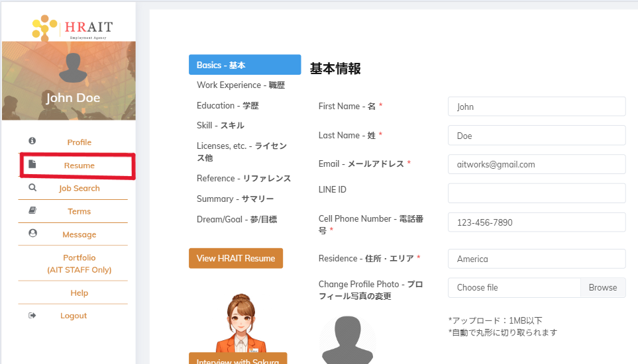The width and height of the screenshot is (638, 364).
Task: Open Portfolio (AIT STAFF Only)
Action: (80, 263)
